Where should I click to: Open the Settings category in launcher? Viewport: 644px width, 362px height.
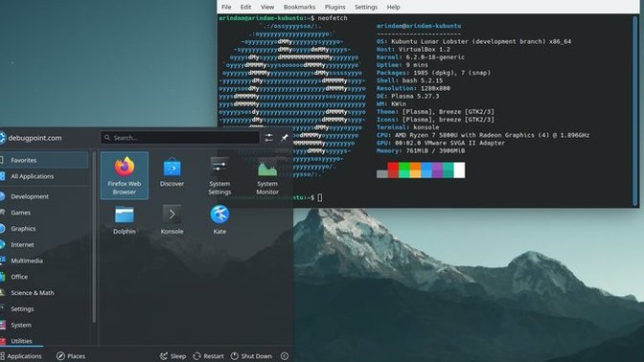pos(44,308)
